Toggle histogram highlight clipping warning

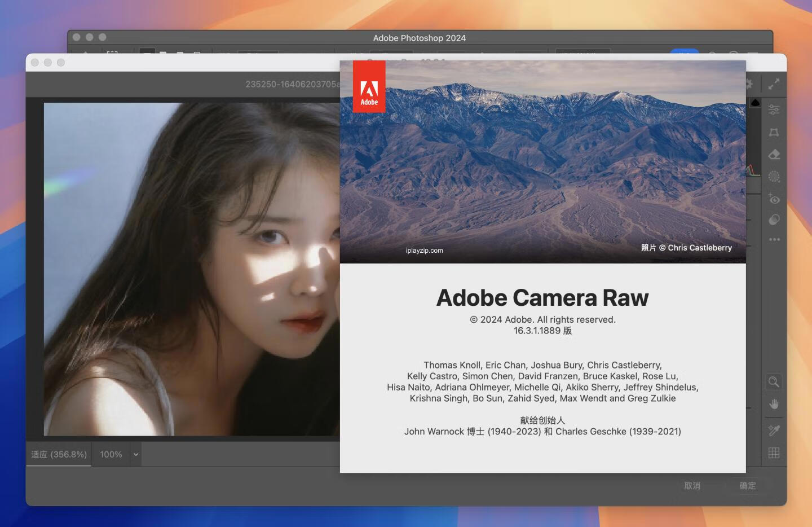click(x=755, y=103)
